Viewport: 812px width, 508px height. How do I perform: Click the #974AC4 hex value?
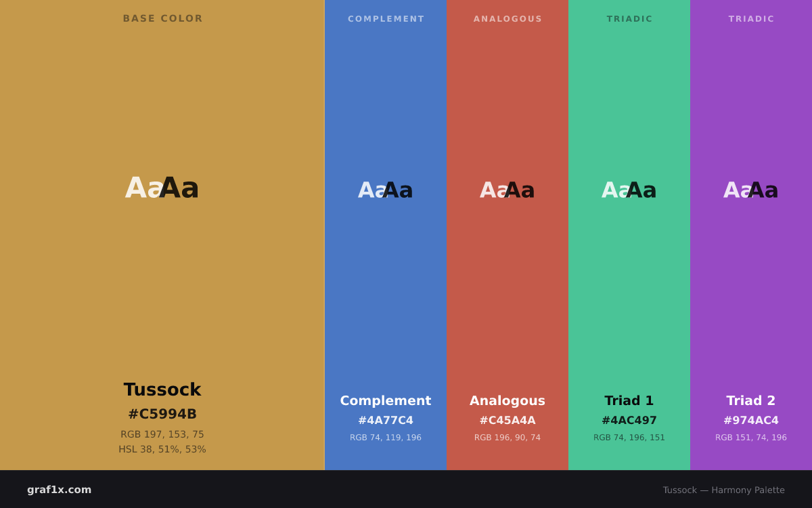click(x=751, y=421)
